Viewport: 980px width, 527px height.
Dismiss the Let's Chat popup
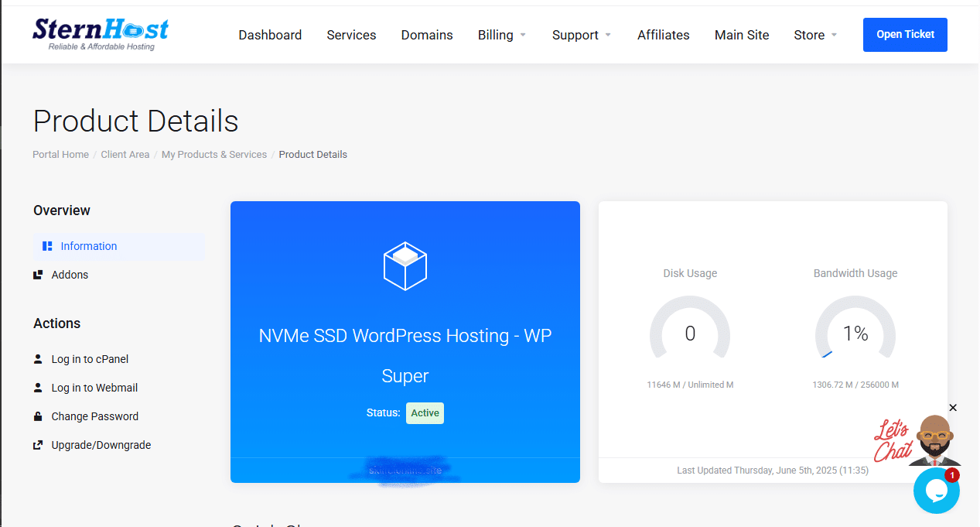coord(953,408)
